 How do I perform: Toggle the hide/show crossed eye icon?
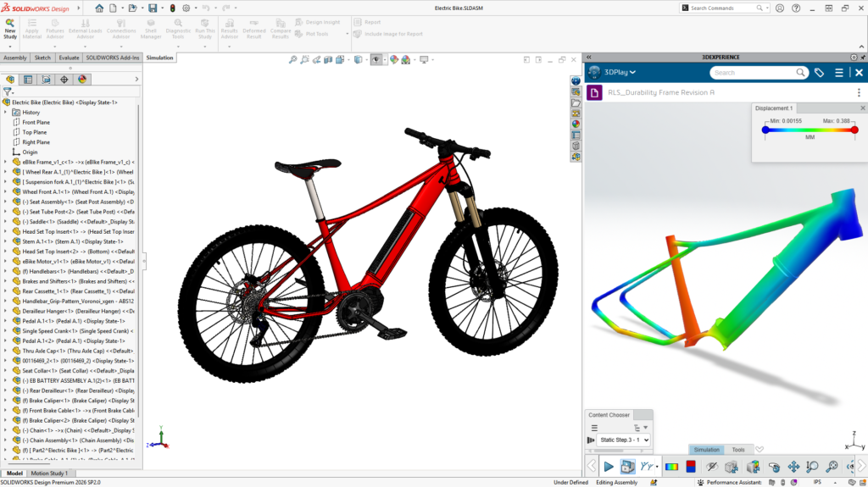(712, 467)
